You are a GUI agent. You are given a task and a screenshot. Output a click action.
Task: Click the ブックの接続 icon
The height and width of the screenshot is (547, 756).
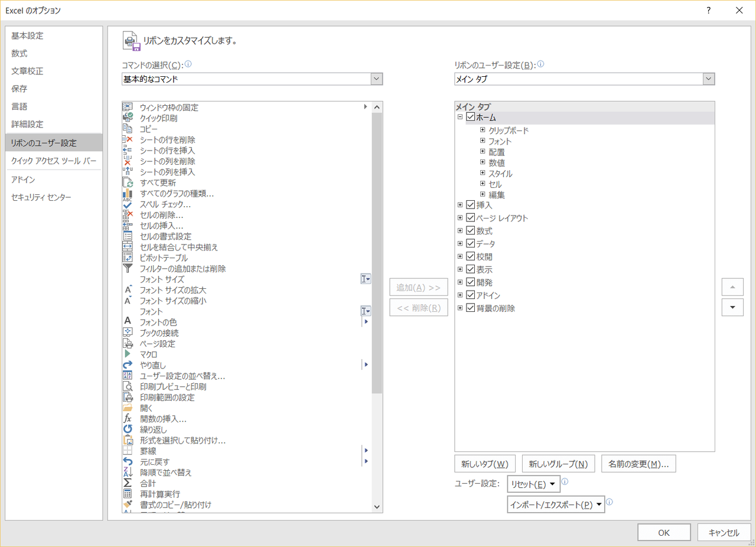(x=128, y=333)
